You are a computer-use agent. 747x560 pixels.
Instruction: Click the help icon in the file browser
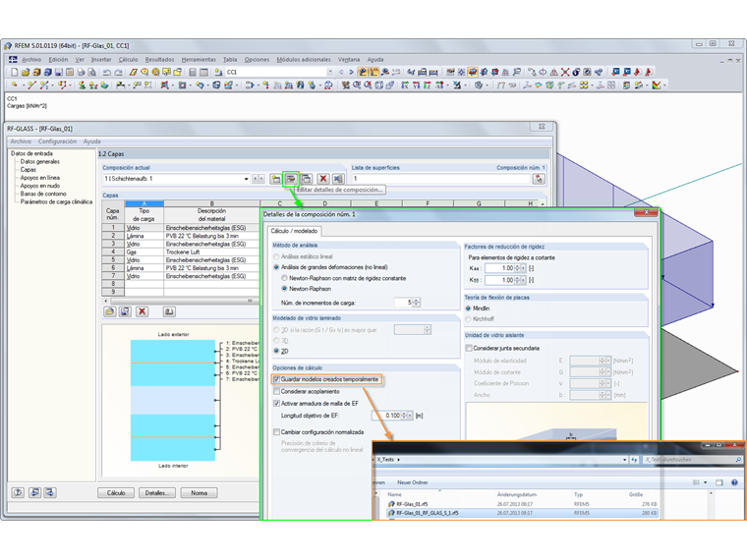[734, 482]
